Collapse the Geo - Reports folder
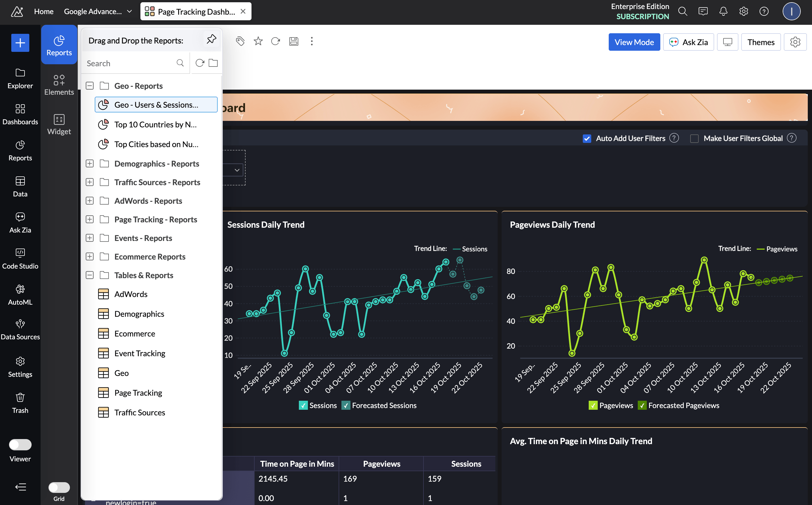812x505 pixels. tap(90, 85)
